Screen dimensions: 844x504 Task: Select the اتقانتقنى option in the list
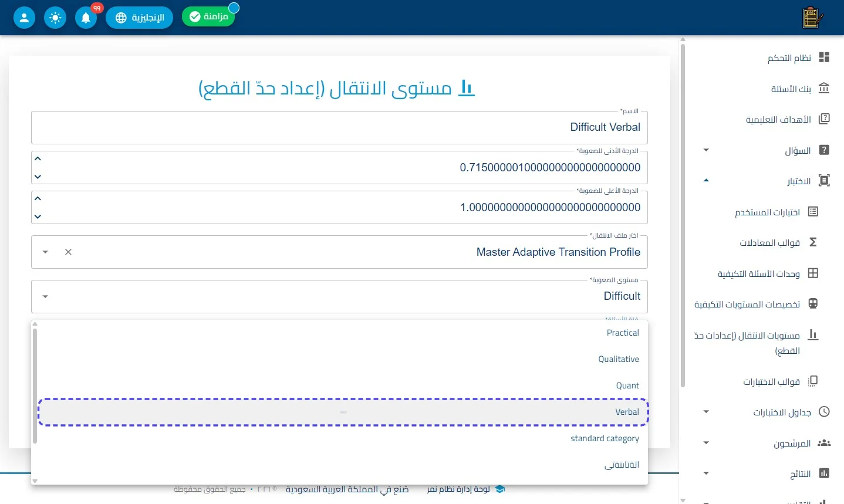tap(343, 465)
